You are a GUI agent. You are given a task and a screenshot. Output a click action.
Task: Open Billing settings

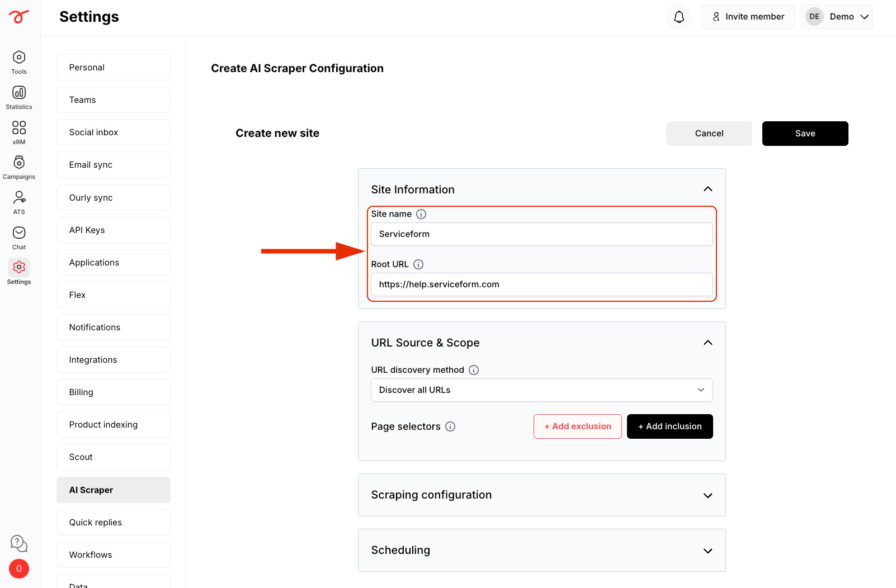click(x=114, y=392)
